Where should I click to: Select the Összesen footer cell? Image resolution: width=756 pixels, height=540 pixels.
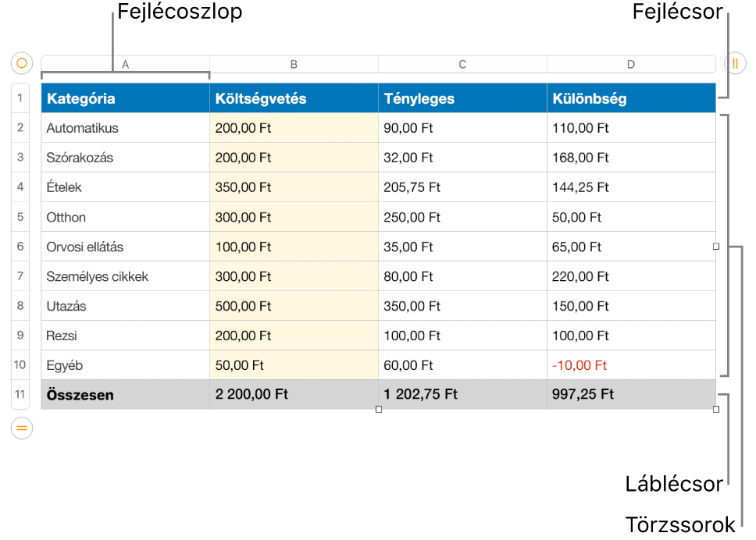click(126, 395)
